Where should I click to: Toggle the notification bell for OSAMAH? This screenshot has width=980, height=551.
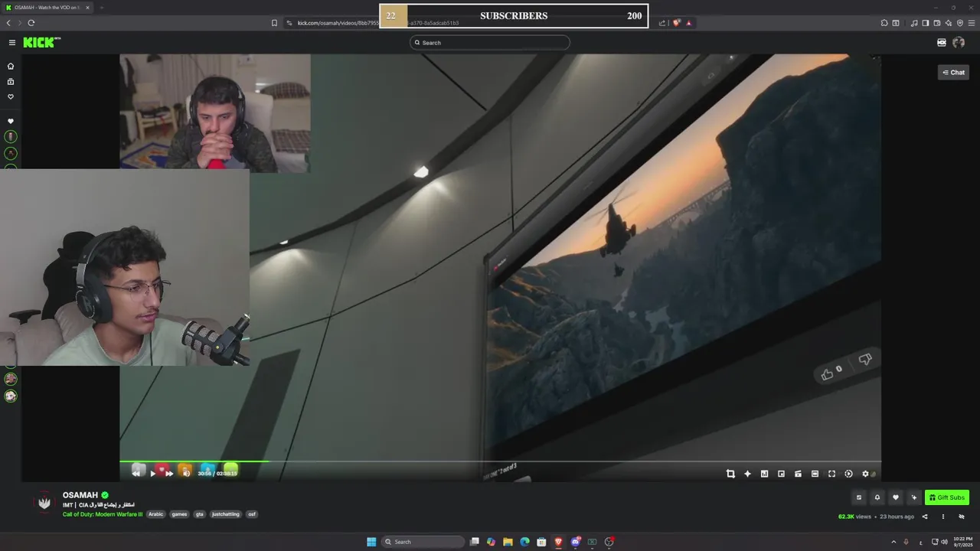877,497
